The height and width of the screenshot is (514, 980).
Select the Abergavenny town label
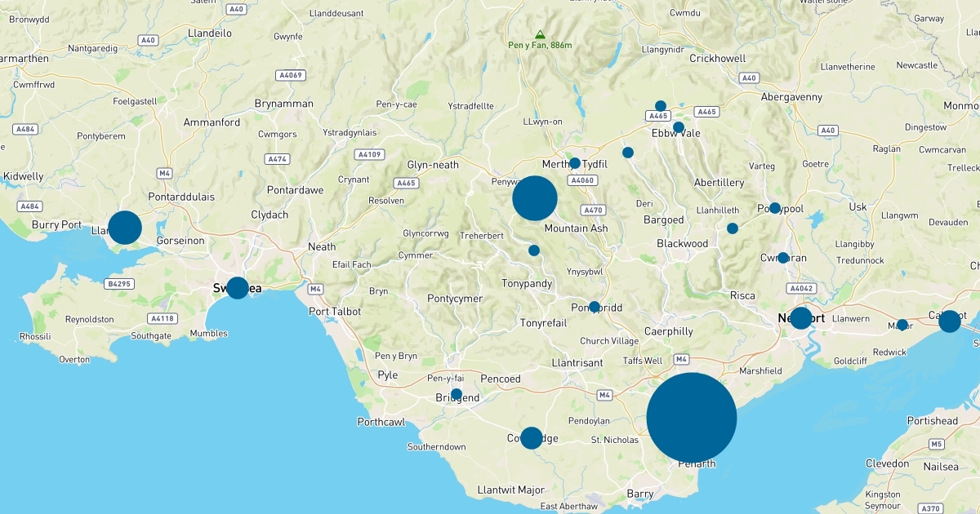click(x=791, y=96)
